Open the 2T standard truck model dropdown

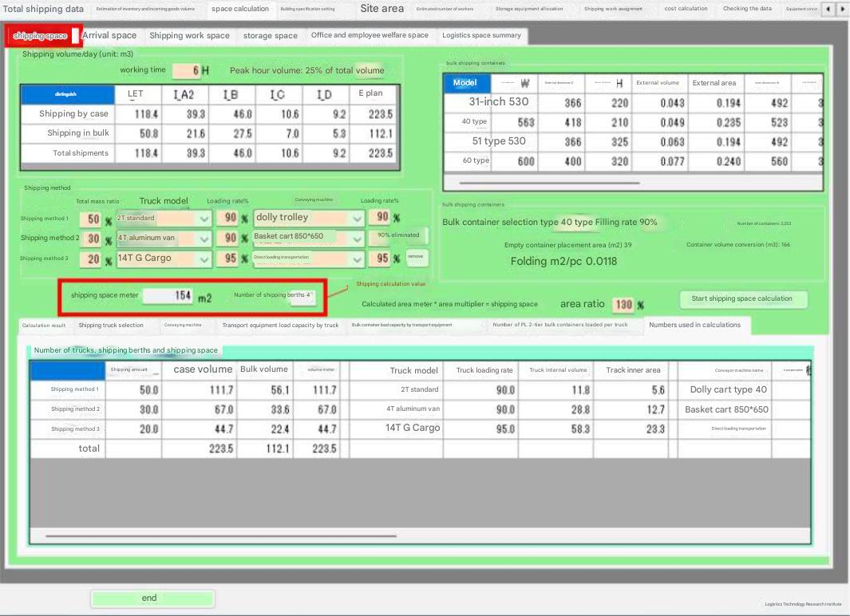click(204, 219)
